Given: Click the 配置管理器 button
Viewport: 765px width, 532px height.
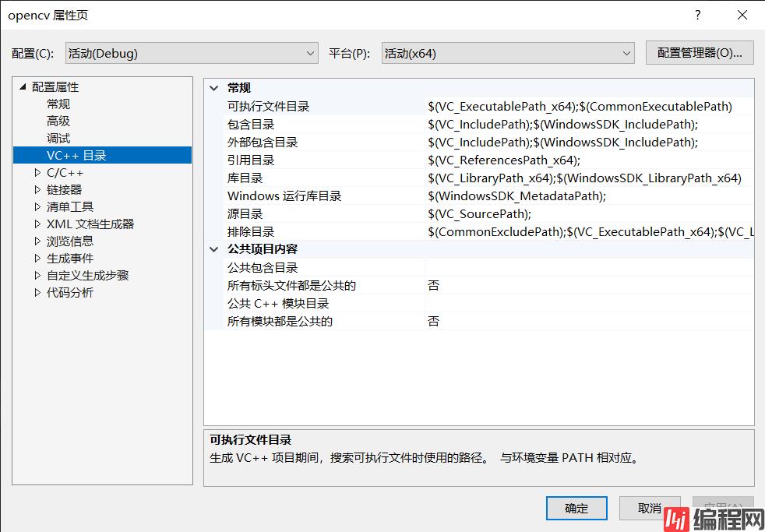Looking at the screenshot, I should coord(699,53).
